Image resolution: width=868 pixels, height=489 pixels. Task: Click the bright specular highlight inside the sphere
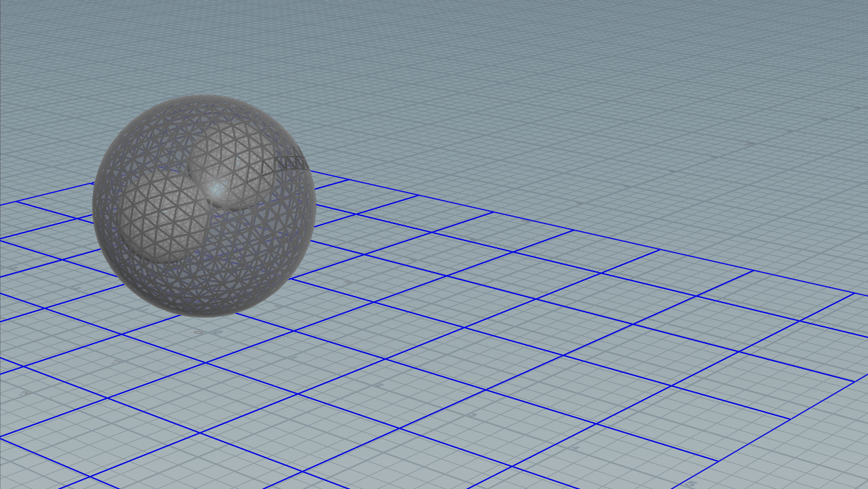(x=219, y=189)
